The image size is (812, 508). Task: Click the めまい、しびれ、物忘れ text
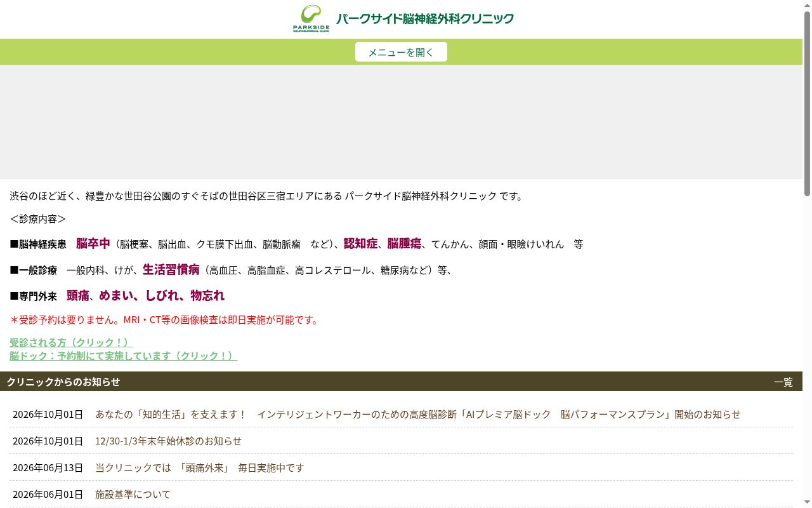click(x=162, y=295)
